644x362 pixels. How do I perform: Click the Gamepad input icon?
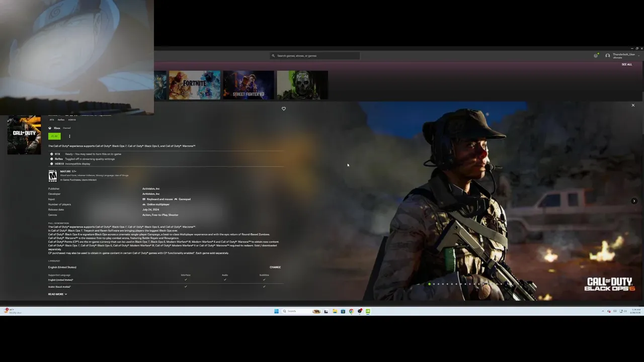point(176,199)
